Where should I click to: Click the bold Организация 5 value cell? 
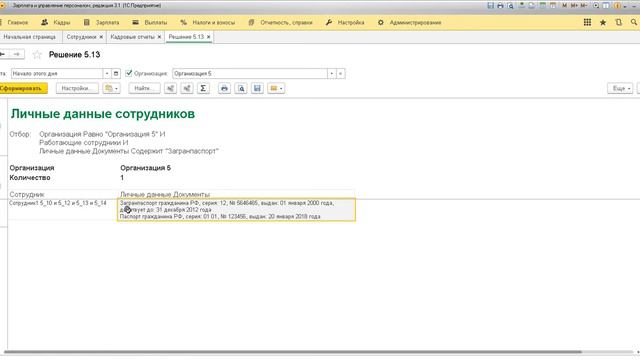(x=145, y=168)
